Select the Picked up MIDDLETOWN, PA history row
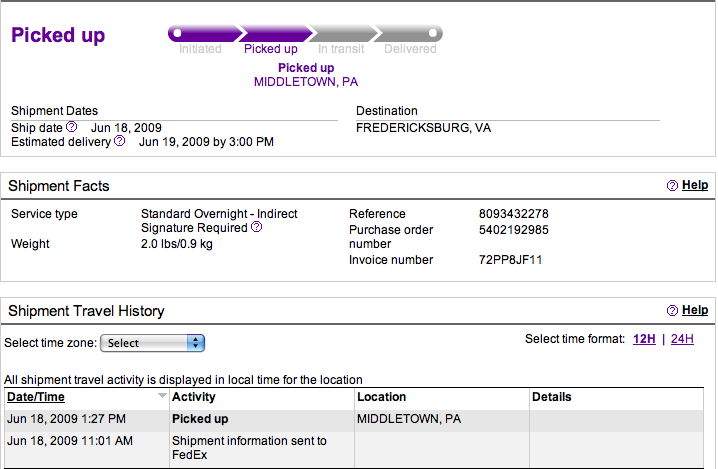Image resolution: width=718 pixels, height=469 pixels. point(354,419)
